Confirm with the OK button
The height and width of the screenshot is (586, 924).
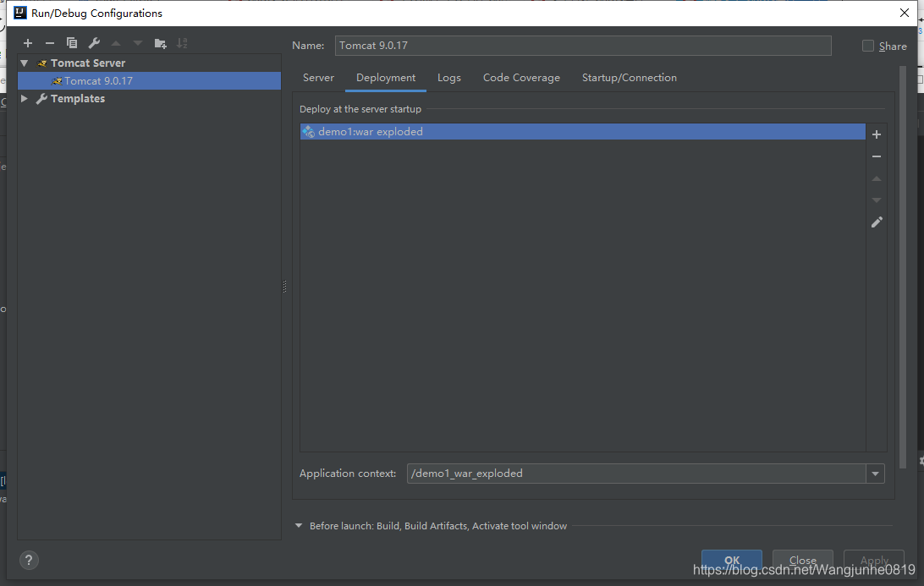(x=731, y=560)
